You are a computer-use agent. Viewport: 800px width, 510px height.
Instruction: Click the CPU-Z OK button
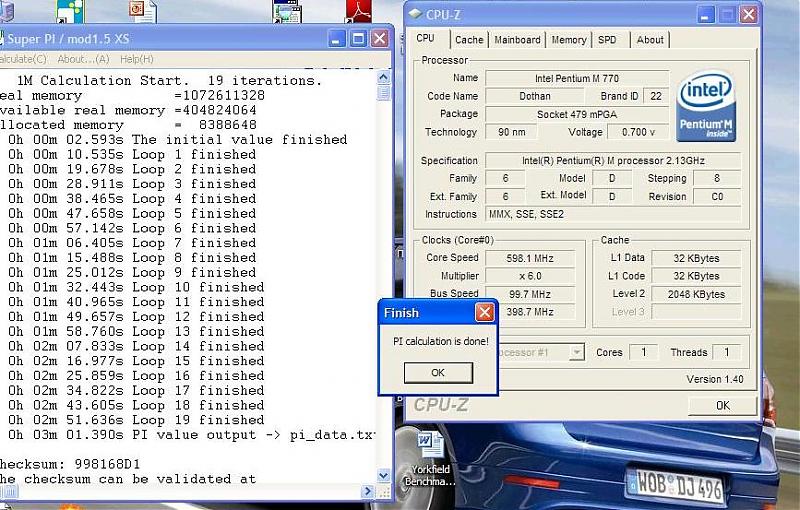coord(722,405)
